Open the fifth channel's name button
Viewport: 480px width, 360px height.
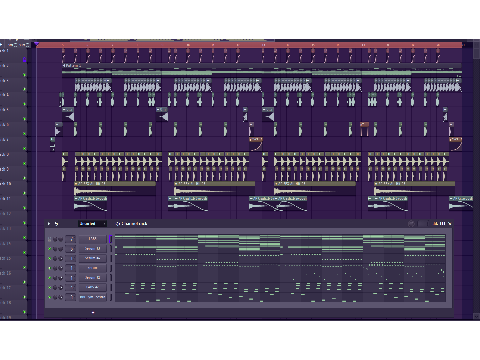coord(93,278)
